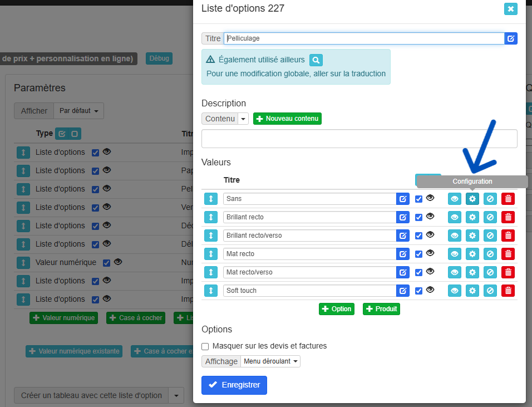532x407 pixels.
Task: Open the Affichage Menu déroulant dropdown
Action: tap(270, 361)
